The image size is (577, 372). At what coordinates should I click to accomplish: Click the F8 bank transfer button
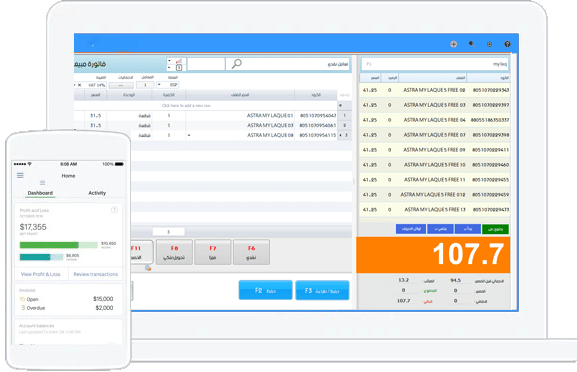point(174,252)
